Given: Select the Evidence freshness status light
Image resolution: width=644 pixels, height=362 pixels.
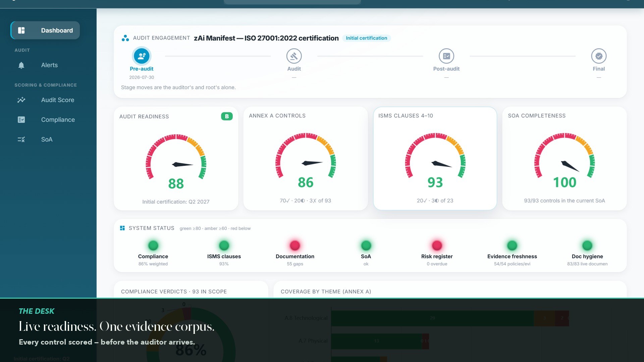Looking at the screenshot, I should 512,245.
